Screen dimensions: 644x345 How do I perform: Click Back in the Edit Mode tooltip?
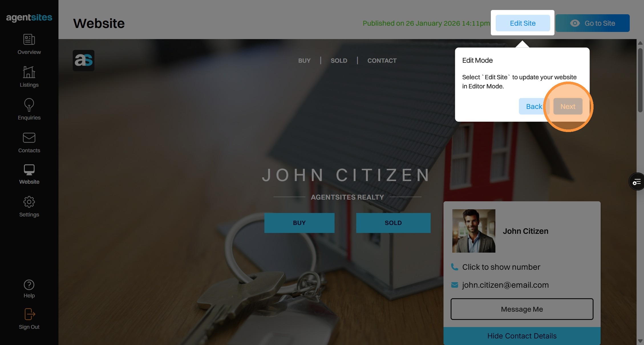pyautogui.click(x=534, y=106)
